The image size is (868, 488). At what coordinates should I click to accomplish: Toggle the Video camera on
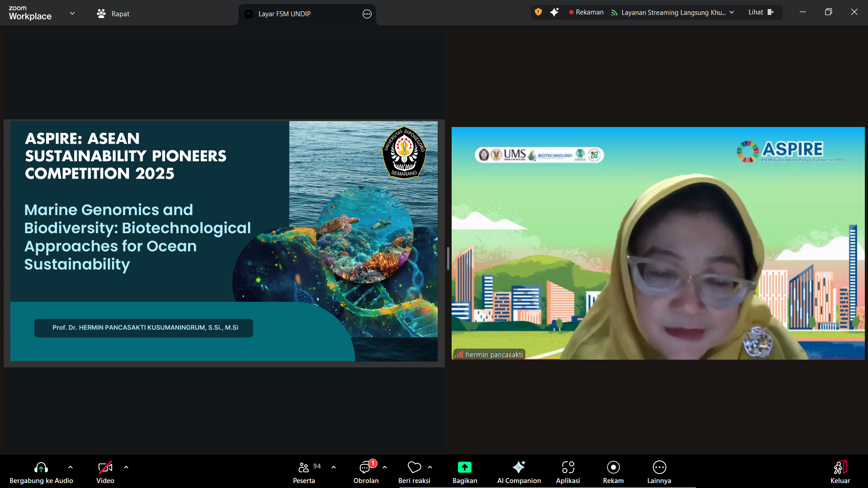point(105,467)
